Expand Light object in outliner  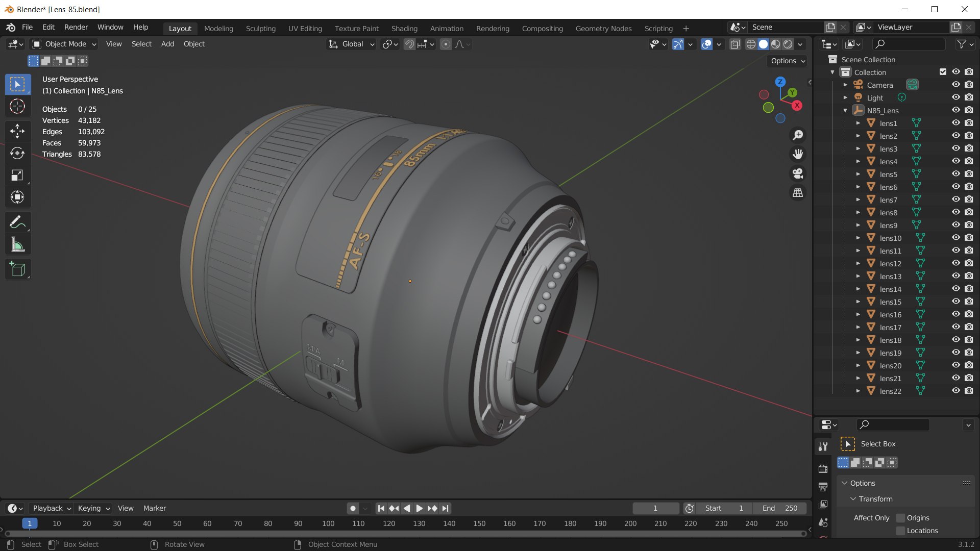click(x=845, y=97)
